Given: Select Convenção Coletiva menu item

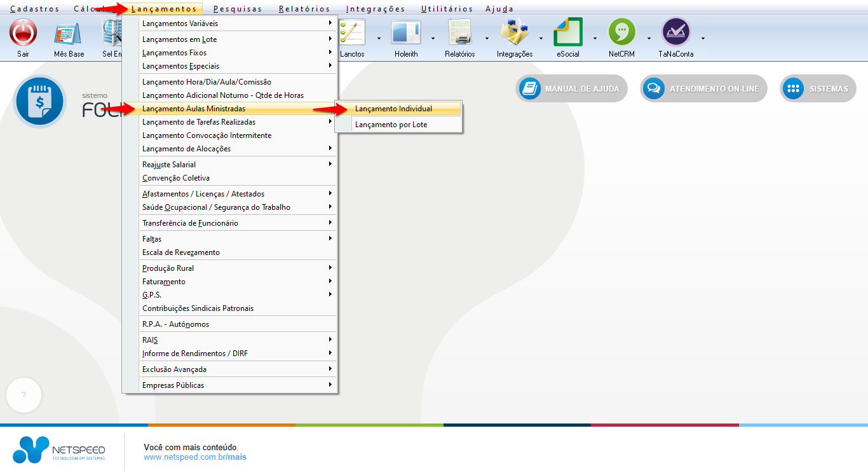Looking at the screenshot, I should pyautogui.click(x=176, y=178).
